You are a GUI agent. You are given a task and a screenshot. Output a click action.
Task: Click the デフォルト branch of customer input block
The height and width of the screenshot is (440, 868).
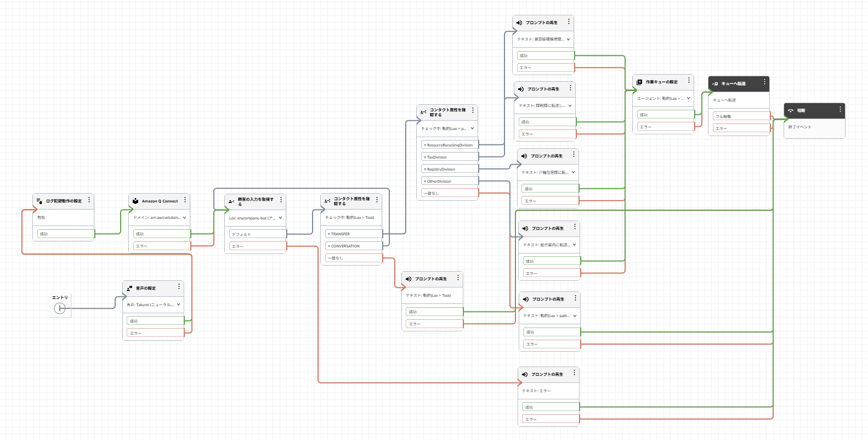coord(258,234)
